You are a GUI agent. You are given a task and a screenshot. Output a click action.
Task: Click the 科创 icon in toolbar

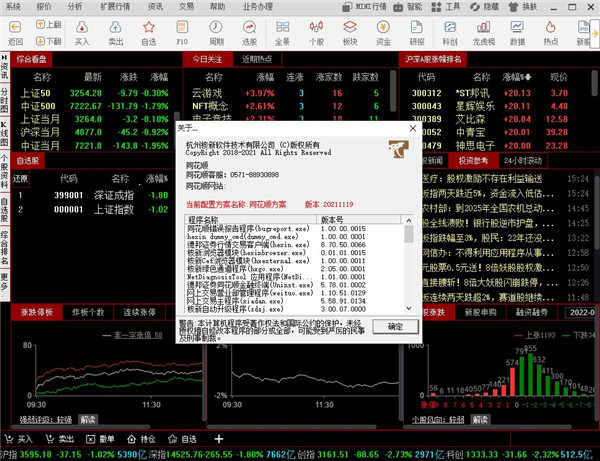tap(450, 27)
